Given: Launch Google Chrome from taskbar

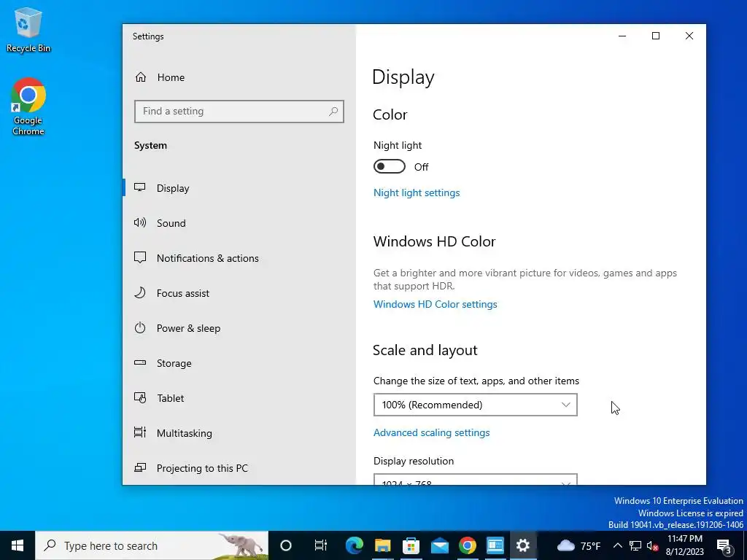Looking at the screenshot, I should tap(468, 545).
